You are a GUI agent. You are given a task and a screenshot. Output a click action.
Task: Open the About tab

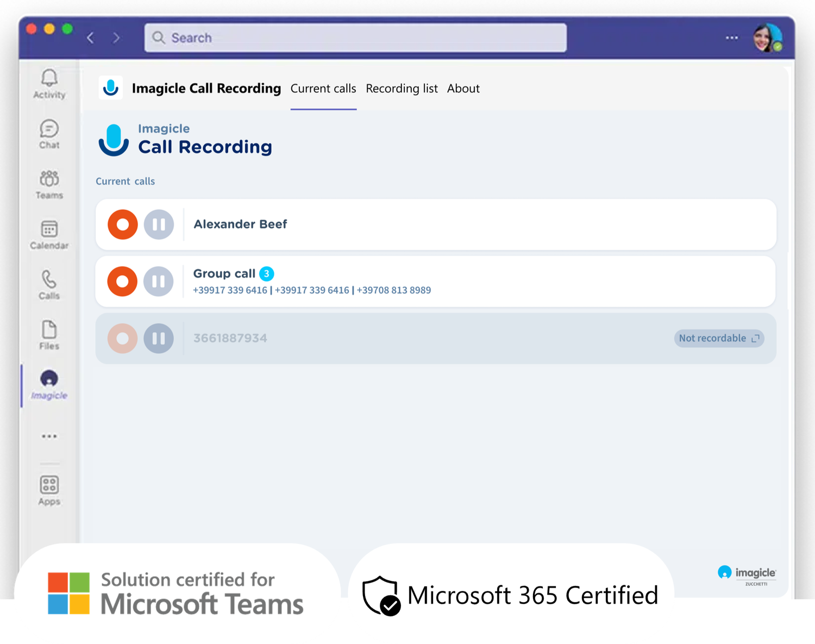coord(463,89)
